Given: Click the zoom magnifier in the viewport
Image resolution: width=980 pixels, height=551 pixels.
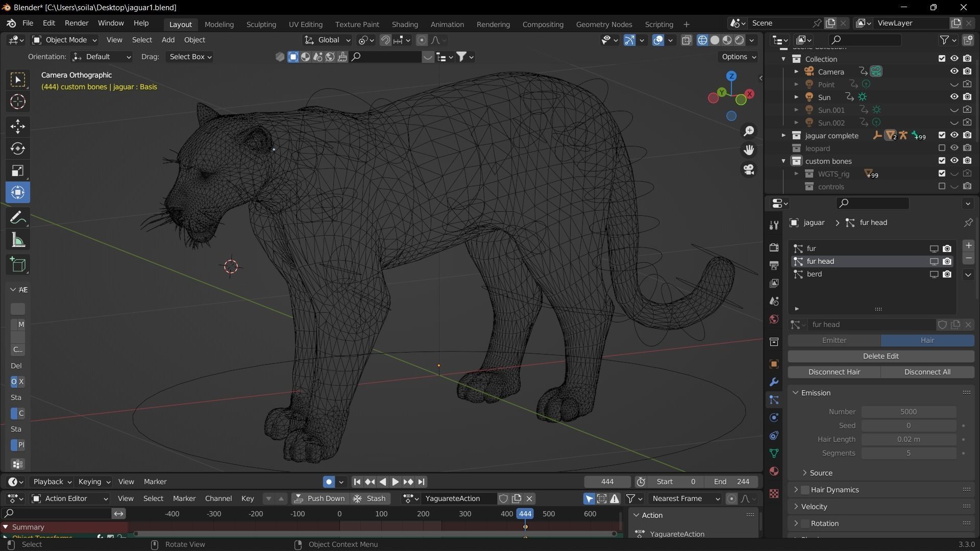Looking at the screenshot, I should pyautogui.click(x=749, y=131).
